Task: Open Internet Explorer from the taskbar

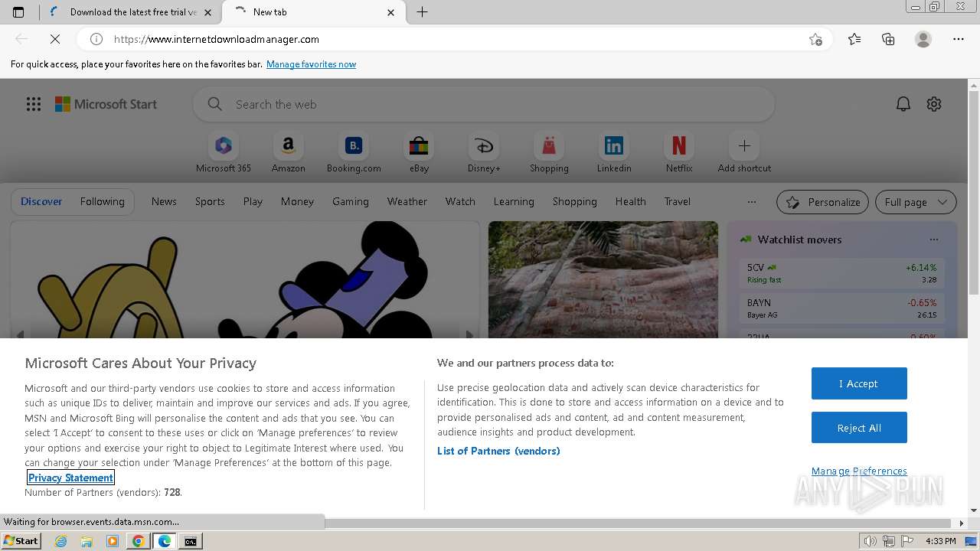Action: click(60, 541)
